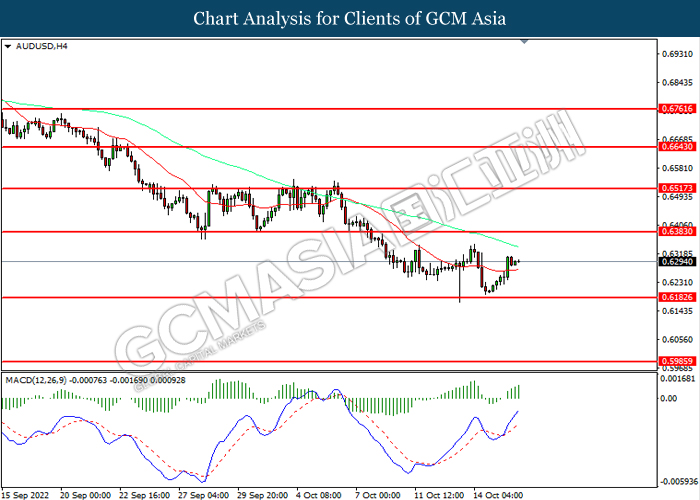Click the 29 Sep 20:00 time label
Viewport: 700px width, 500px height.
click(x=262, y=495)
